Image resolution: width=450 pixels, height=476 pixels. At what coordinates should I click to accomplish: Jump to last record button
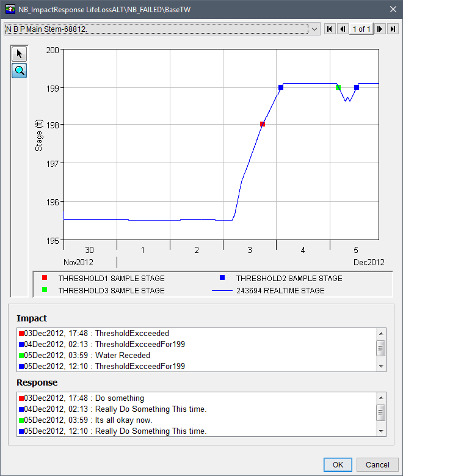pyautogui.click(x=393, y=29)
